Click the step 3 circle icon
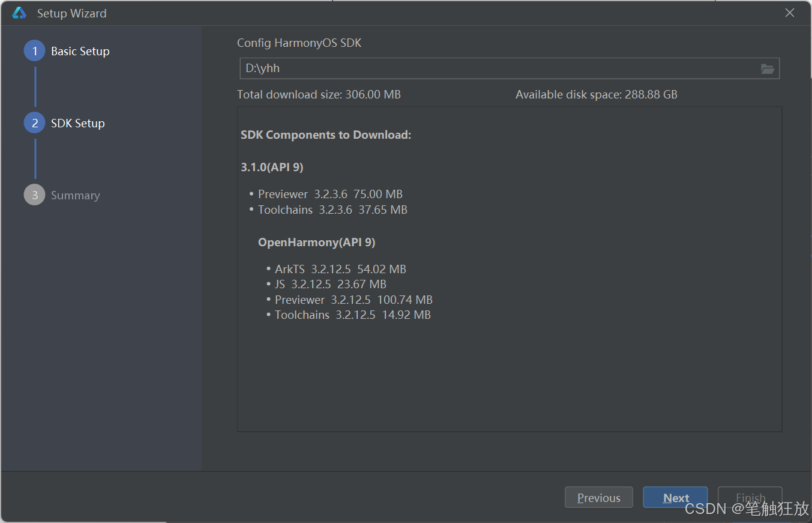 click(35, 195)
